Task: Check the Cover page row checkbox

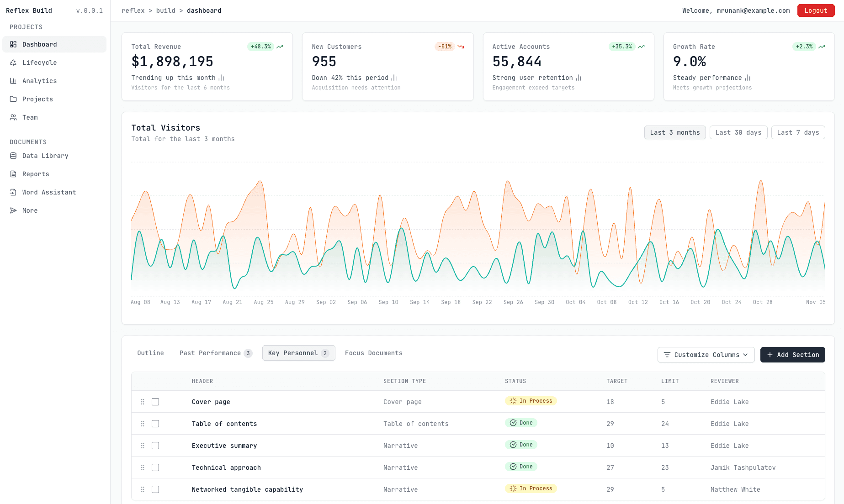Action: pyautogui.click(x=155, y=402)
